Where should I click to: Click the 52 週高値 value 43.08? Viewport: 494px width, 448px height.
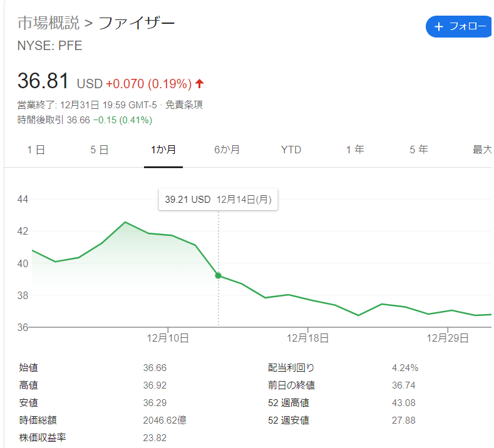[x=404, y=403]
